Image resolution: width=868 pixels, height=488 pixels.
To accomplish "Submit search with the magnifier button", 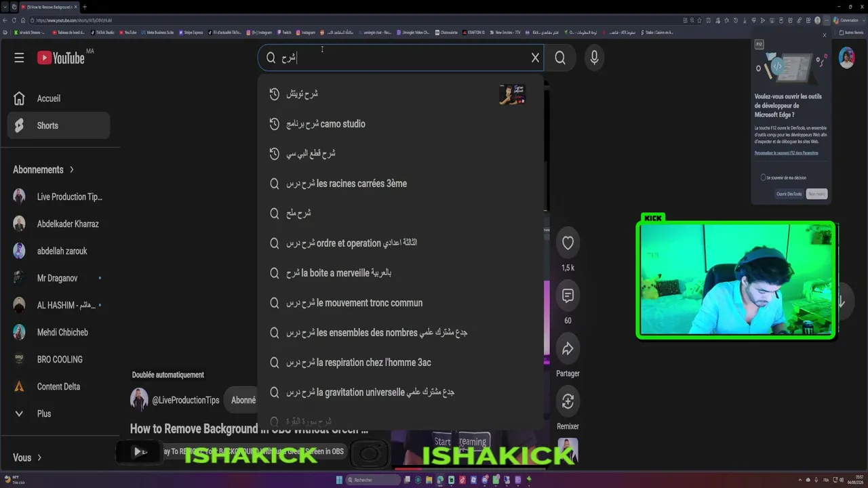I will [x=560, y=58].
